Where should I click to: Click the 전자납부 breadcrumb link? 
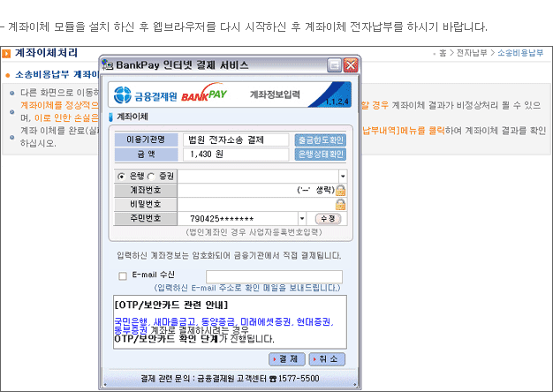(x=472, y=53)
